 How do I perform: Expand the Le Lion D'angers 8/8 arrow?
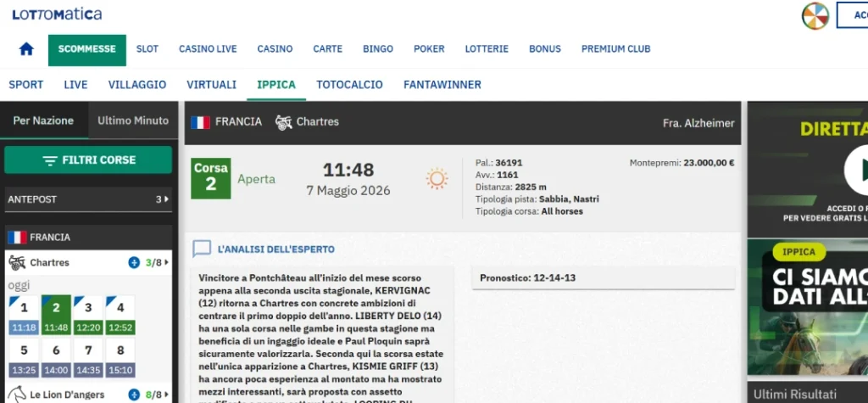[166, 395]
